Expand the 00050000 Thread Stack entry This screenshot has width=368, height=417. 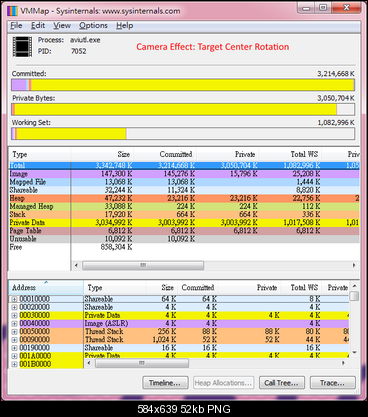pyautogui.click(x=14, y=332)
